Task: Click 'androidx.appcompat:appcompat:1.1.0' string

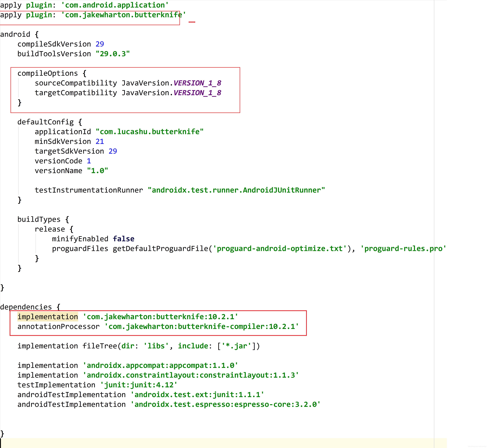Action: [x=160, y=366]
